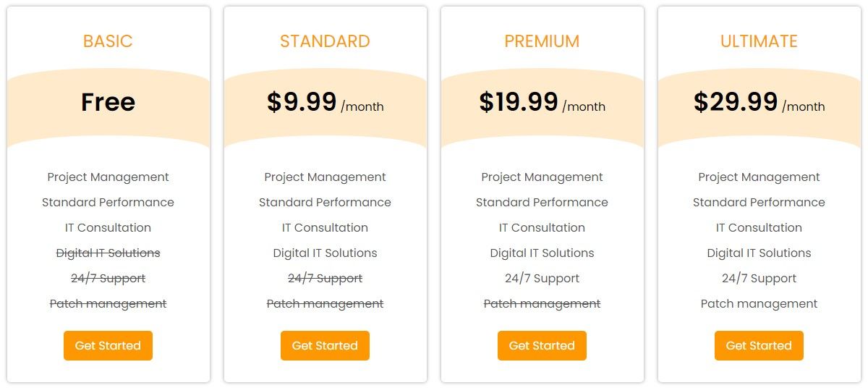The width and height of the screenshot is (868, 388).
Task: Select the PREMIUM plan heading
Action: [x=542, y=41]
